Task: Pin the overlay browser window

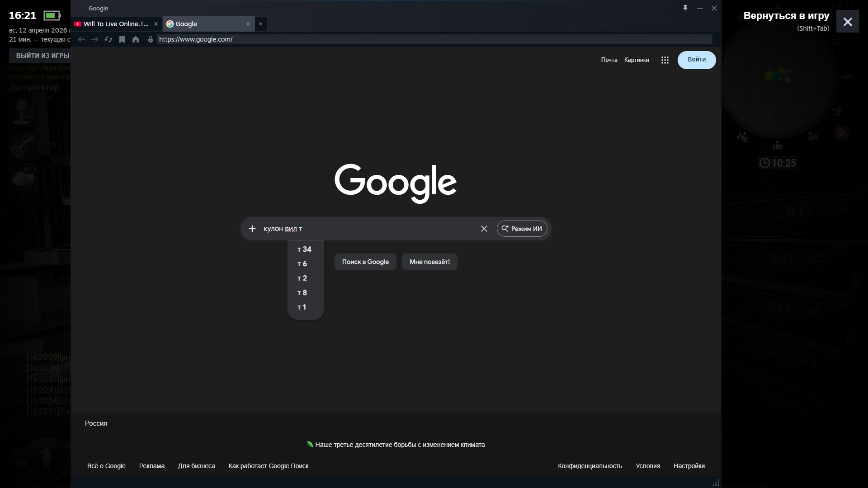Action: tap(685, 8)
